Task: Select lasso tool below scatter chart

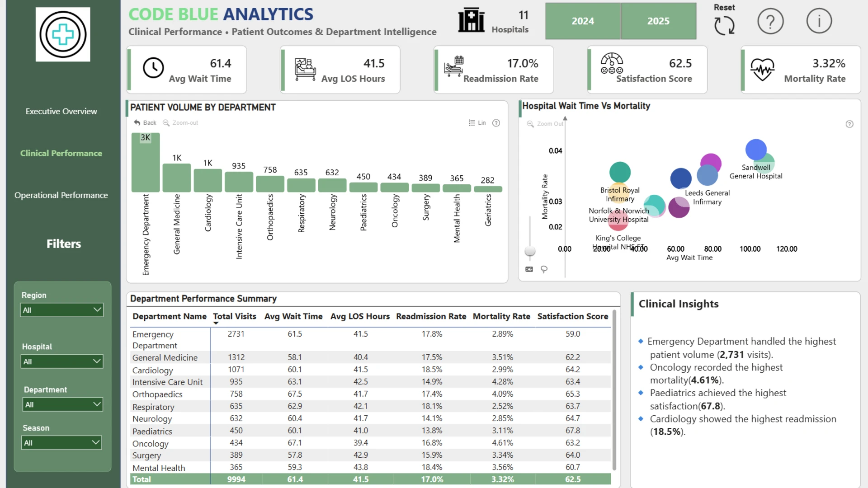Action: pos(544,269)
